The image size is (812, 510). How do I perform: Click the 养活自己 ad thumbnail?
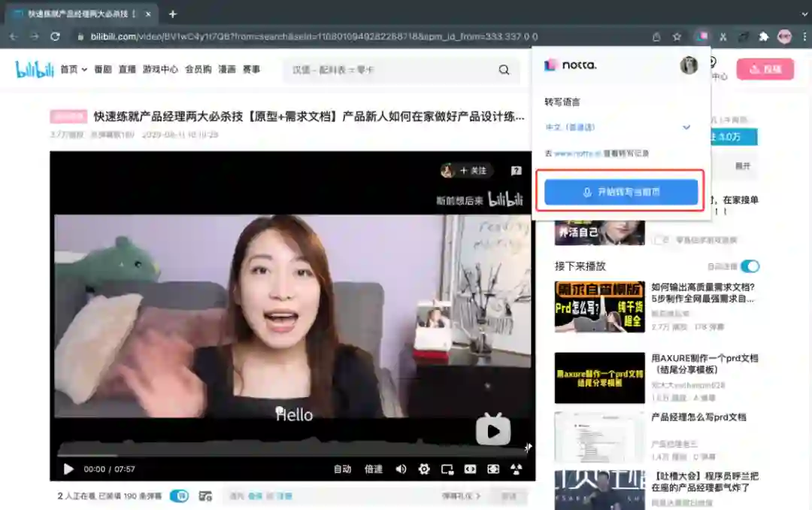pos(600,232)
